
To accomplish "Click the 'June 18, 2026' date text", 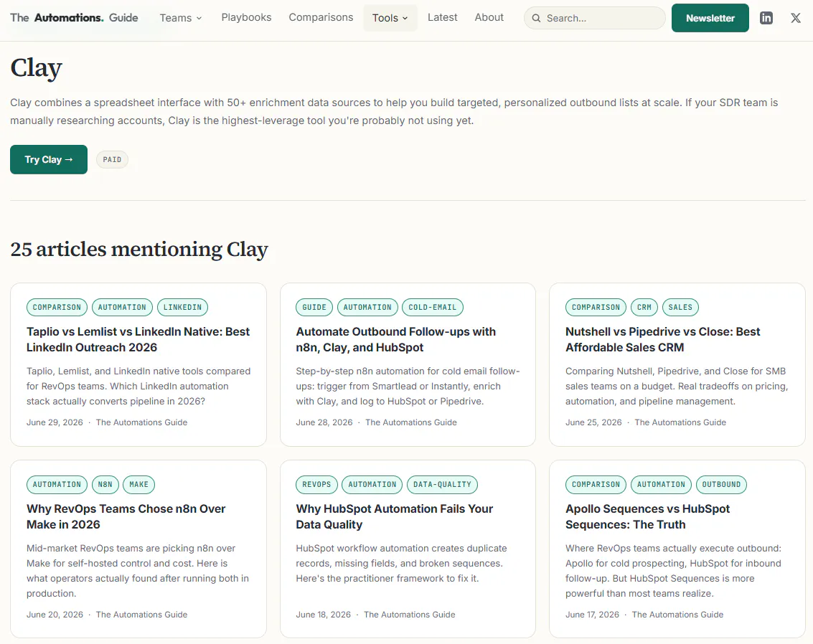I will point(324,615).
